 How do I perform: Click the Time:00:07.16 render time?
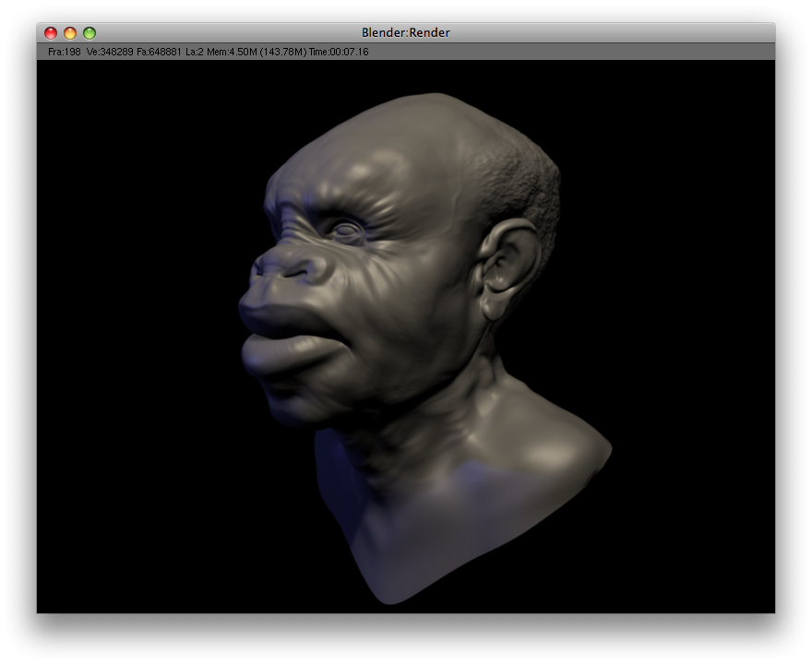[x=339, y=53]
